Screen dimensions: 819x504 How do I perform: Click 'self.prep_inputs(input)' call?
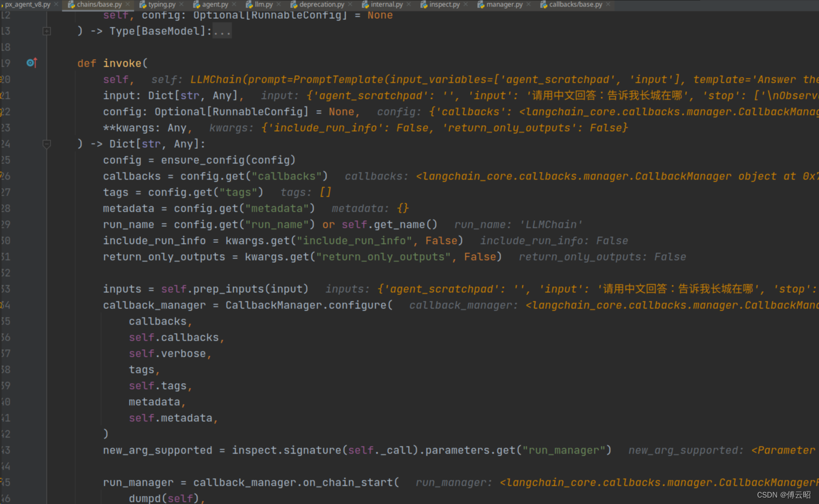(235, 289)
